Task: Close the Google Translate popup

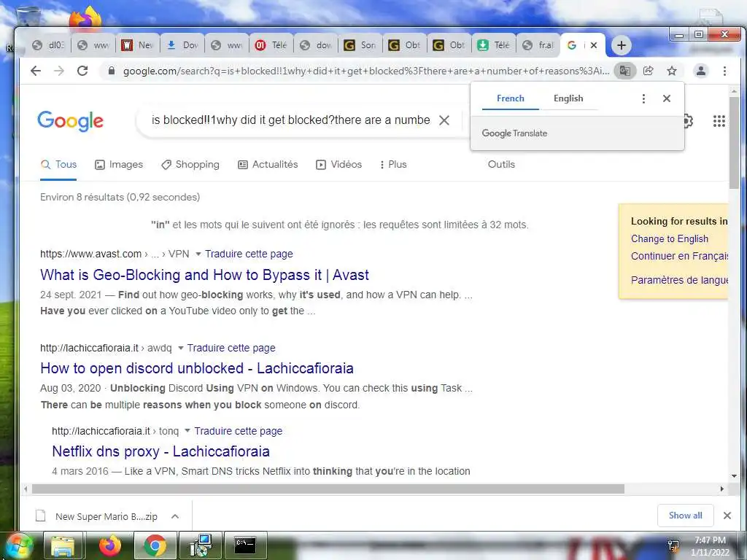Action: 667,98
